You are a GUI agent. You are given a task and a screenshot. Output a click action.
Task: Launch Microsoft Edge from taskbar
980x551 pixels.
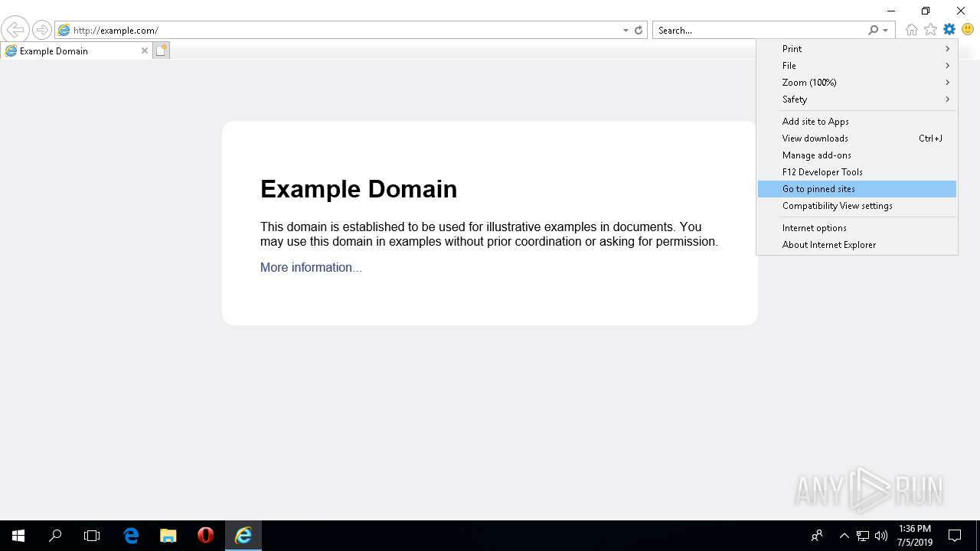pyautogui.click(x=131, y=536)
